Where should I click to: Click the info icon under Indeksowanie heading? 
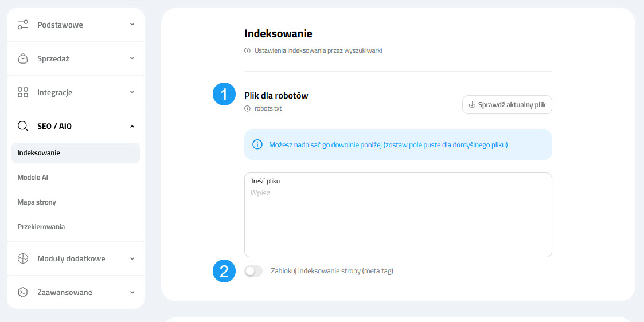coord(248,50)
